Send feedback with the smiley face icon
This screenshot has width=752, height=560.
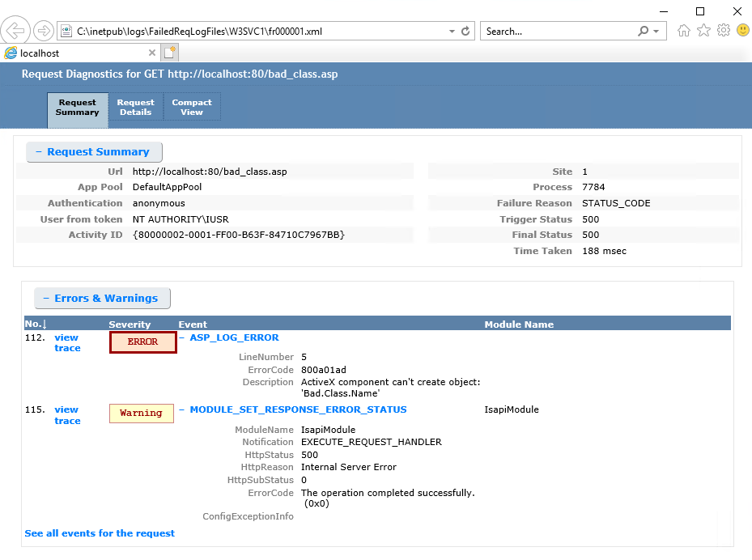(x=743, y=31)
